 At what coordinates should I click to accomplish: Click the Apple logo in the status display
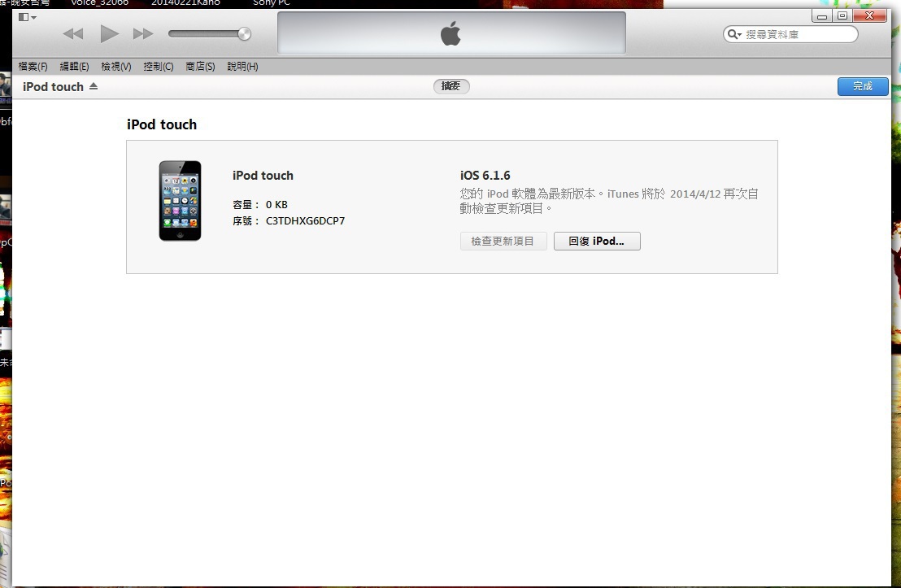click(x=450, y=33)
